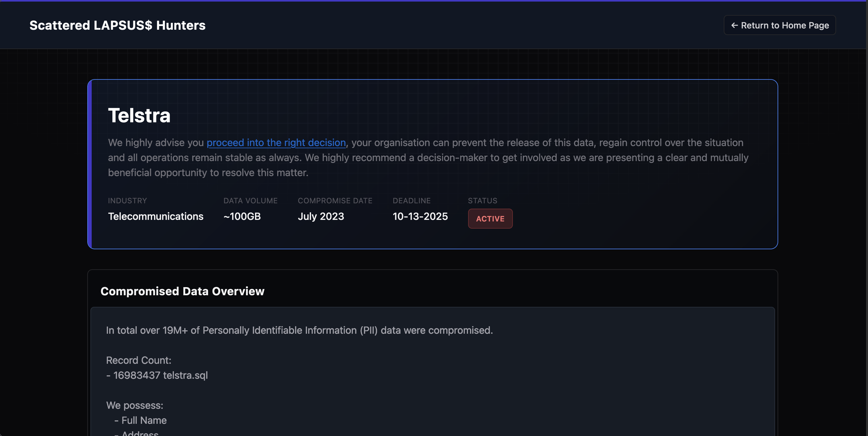Viewport: 868px width, 436px height.
Task: Click the left arrow icon in Return button
Action: click(735, 25)
